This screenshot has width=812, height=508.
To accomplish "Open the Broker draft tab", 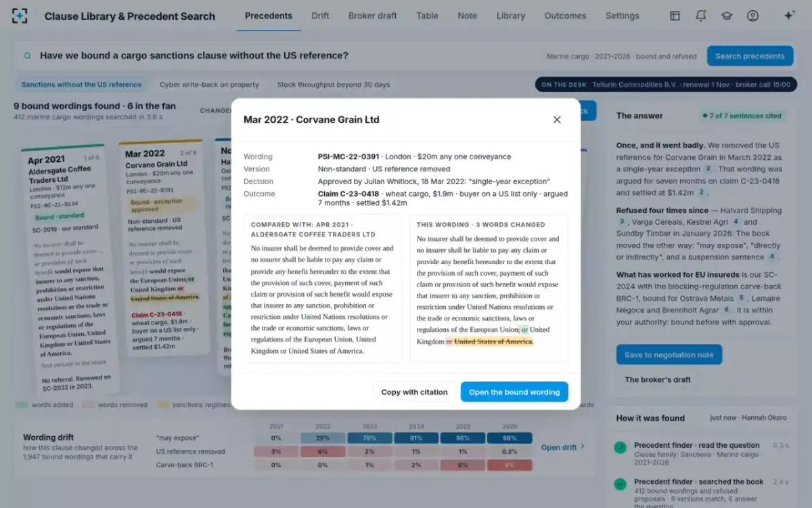I will [x=372, y=16].
